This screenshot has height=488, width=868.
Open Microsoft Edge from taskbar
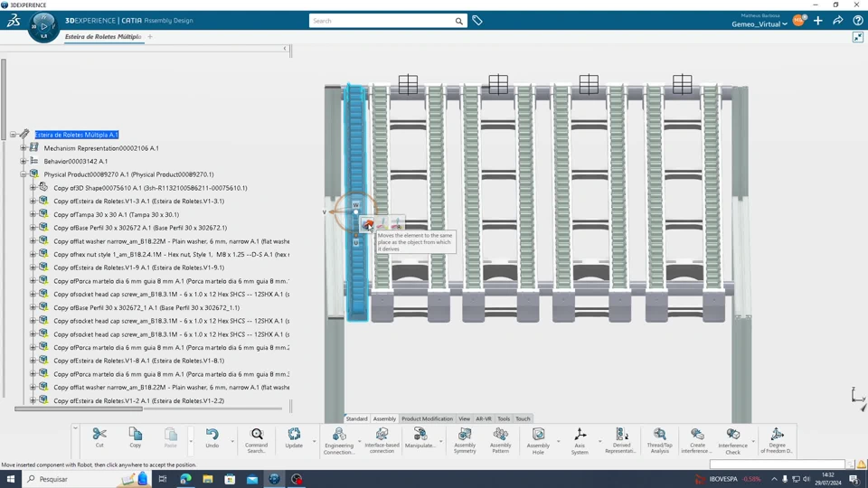[x=185, y=479]
